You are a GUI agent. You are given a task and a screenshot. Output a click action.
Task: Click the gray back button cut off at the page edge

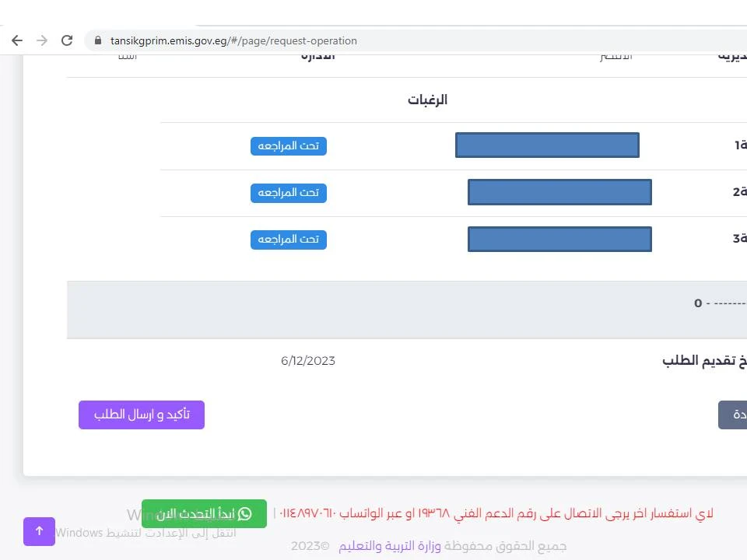[733, 415]
